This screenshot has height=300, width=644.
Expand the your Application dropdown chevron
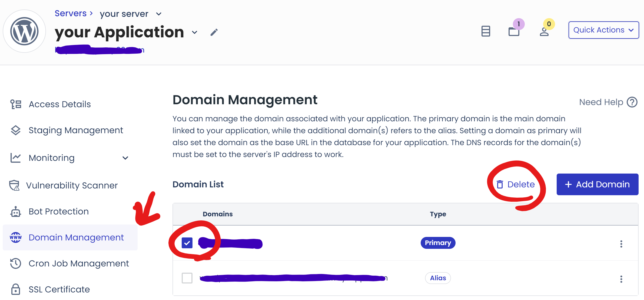click(194, 32)
